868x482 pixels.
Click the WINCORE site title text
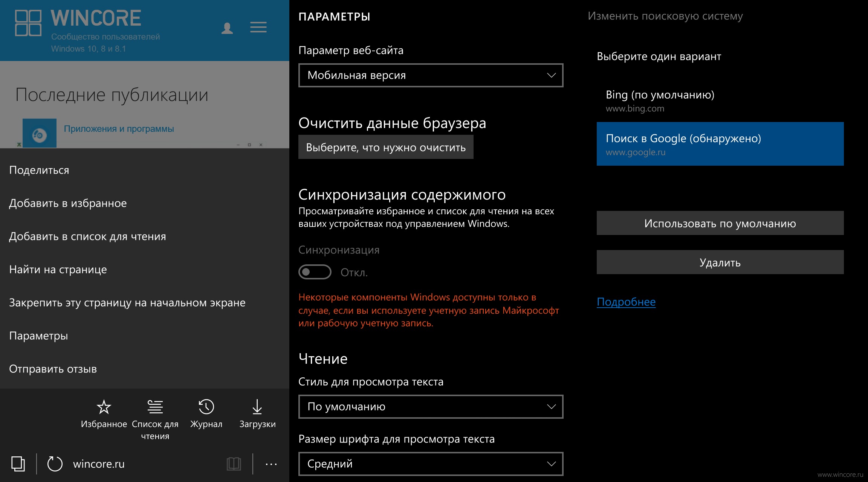click(x=96, y=18)
